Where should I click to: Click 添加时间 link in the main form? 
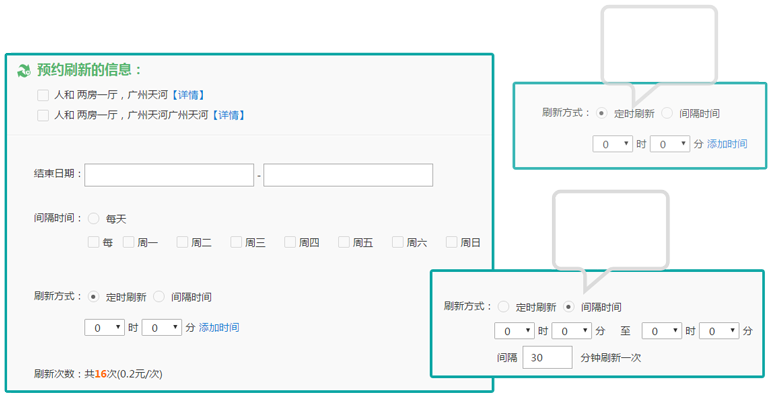point(219,327)
